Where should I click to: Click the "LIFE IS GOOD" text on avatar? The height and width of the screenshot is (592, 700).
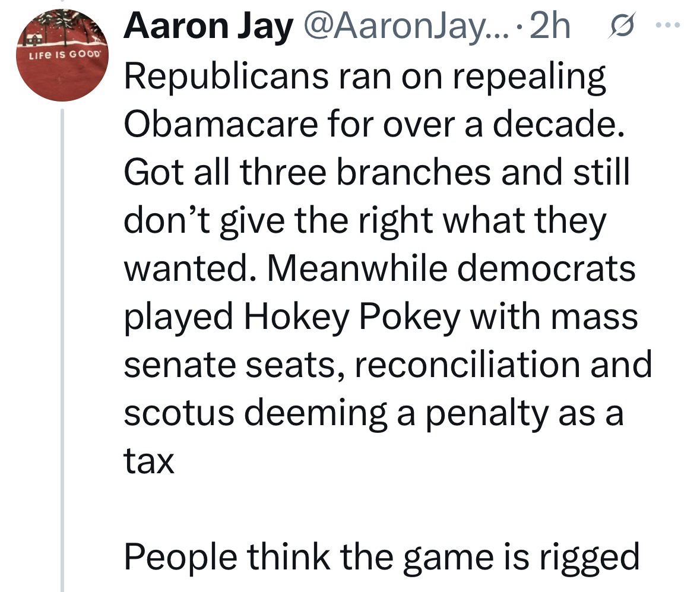pos(63,53)
